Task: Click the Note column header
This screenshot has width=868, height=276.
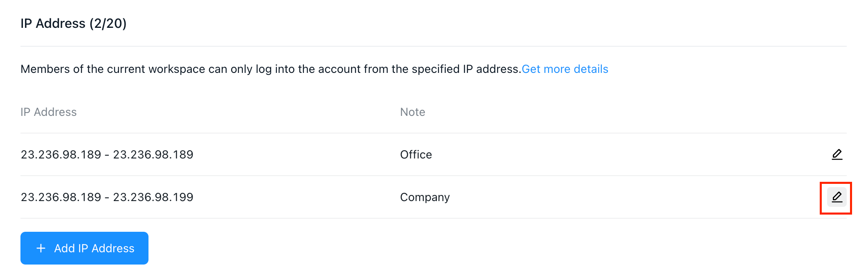Action: pos(412,112)
